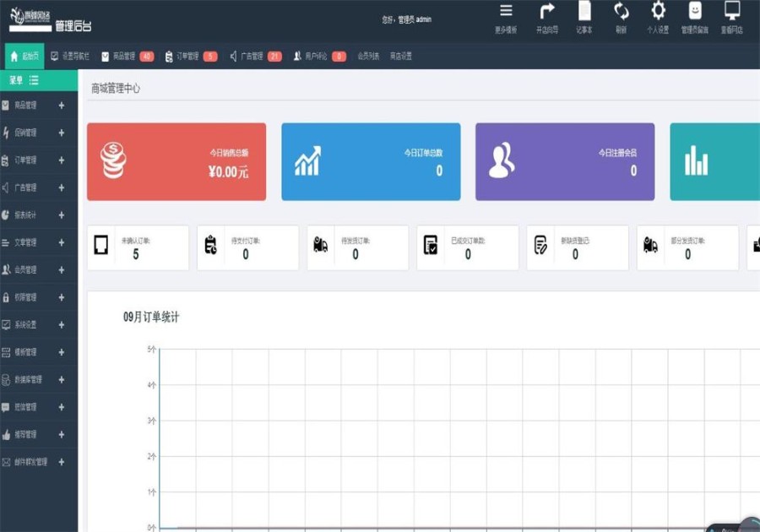760x532 pixels.
Task: Switch to the 起始页 home tab
Action: (x=24, y=57)
